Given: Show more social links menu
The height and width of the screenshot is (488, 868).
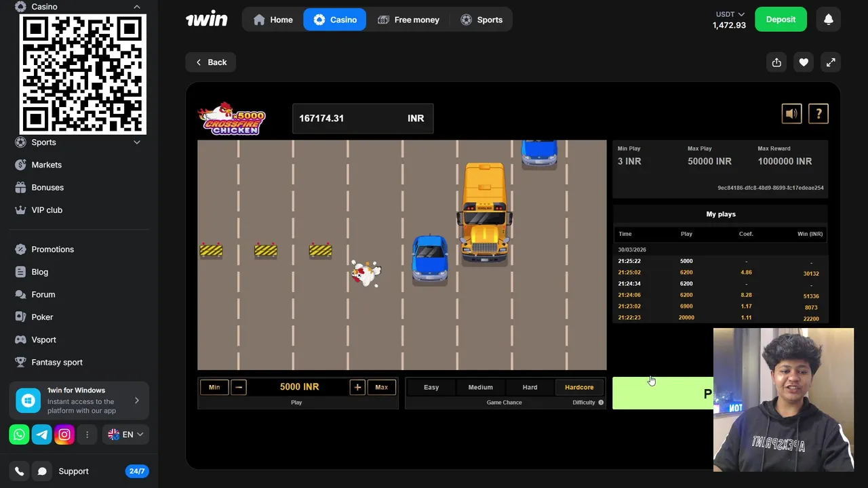Looking at the screenshot, I should [x=87, y=434].
